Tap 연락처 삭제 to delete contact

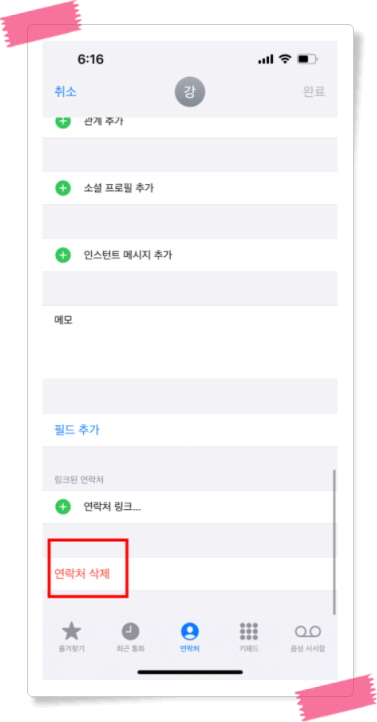[82, 574]
